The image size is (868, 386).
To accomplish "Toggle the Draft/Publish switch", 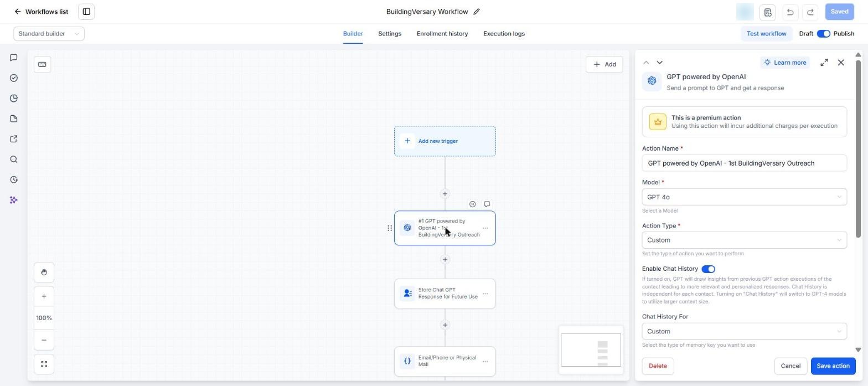I will (824, 34).
